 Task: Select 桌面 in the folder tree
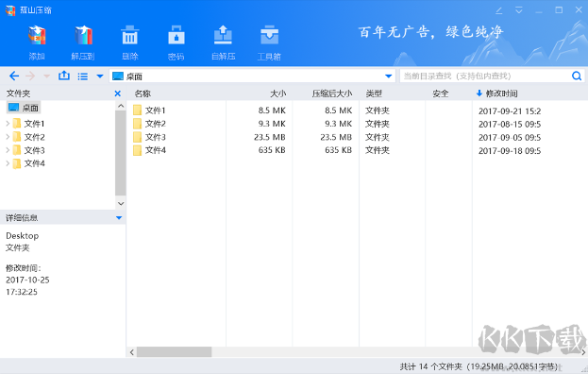[24, 108]
